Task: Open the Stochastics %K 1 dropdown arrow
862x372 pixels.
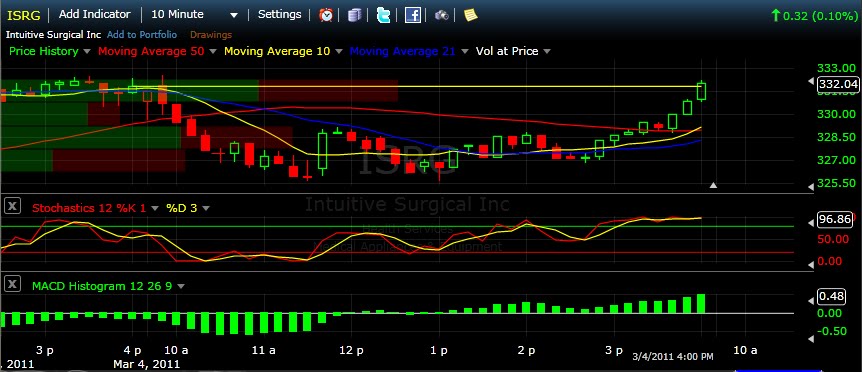Action: [x=155, y=208]
